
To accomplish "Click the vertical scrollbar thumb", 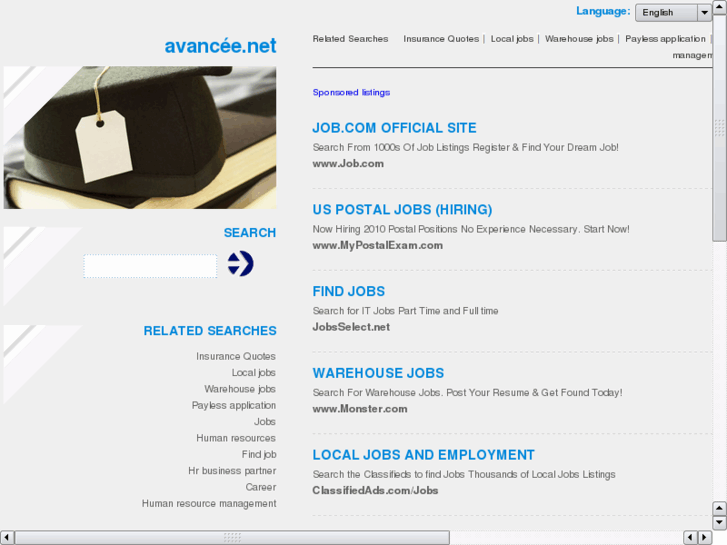I will (719, 128).
